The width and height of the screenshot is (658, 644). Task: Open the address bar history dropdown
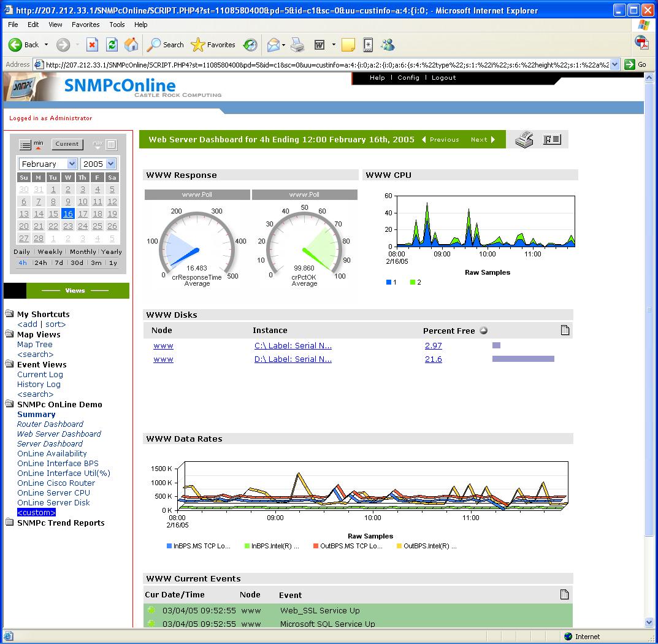point(615,64)
